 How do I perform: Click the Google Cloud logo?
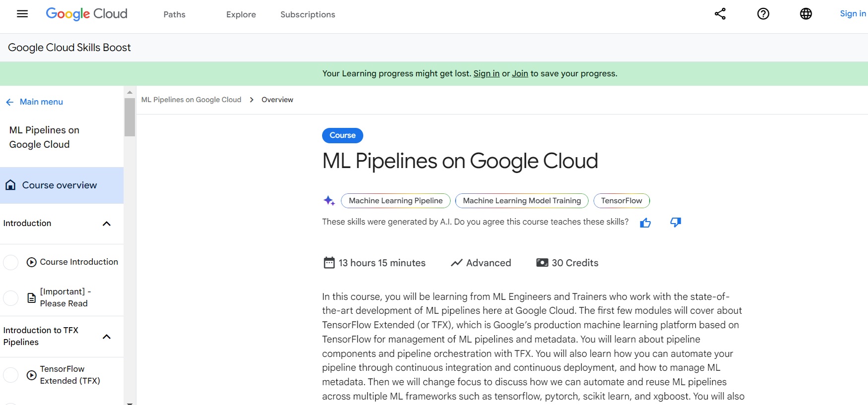[x=86, y=14]
